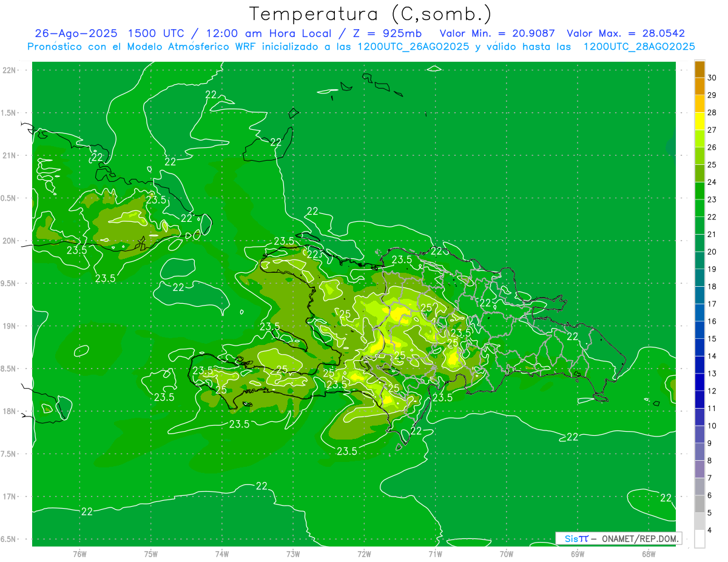Click the purple swatch between 7 and 8
The image size is (728, 562).
click(699, 469)
